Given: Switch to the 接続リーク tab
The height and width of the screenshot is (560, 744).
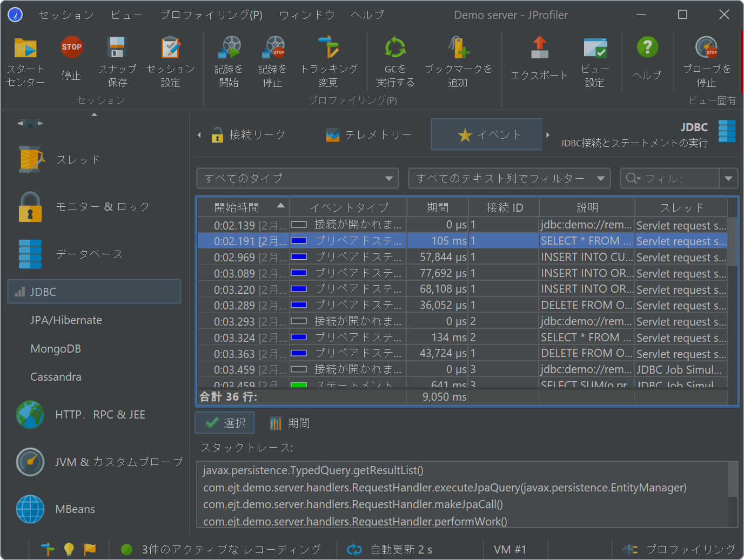Looking at the screenshot, I should [248, 134].
